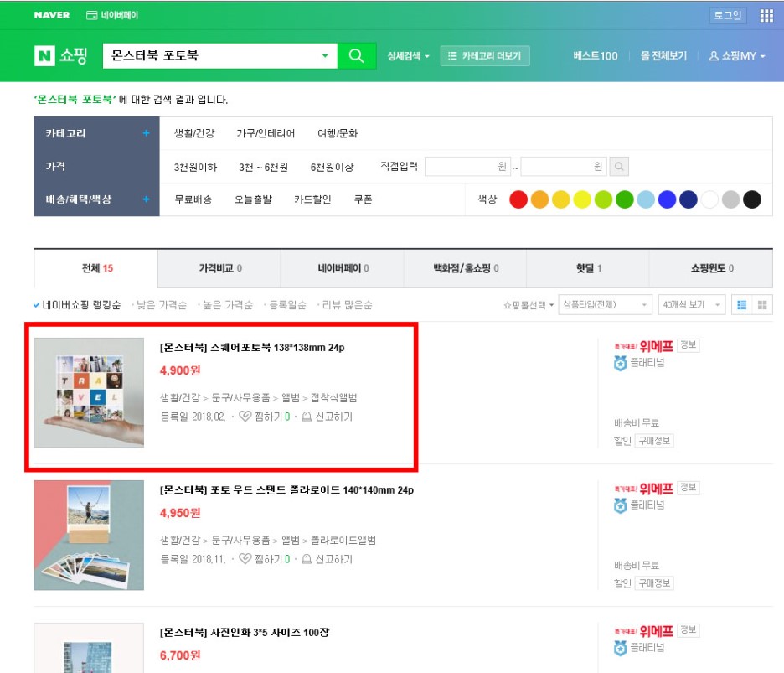Click the green search magnifier button
784x673 pixels.
357,55
